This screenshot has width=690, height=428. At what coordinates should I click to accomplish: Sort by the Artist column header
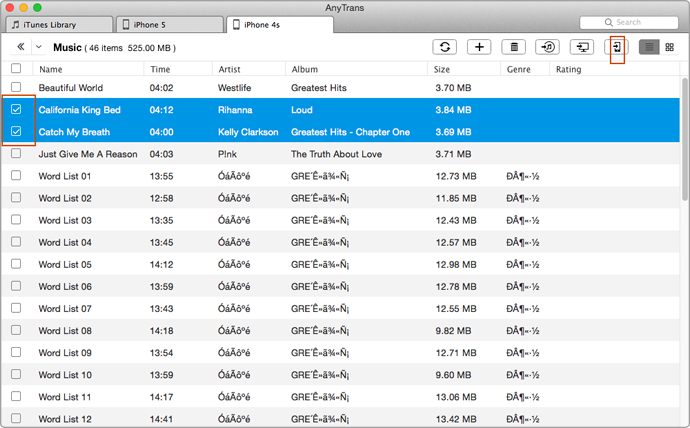(x=249, y=69)
